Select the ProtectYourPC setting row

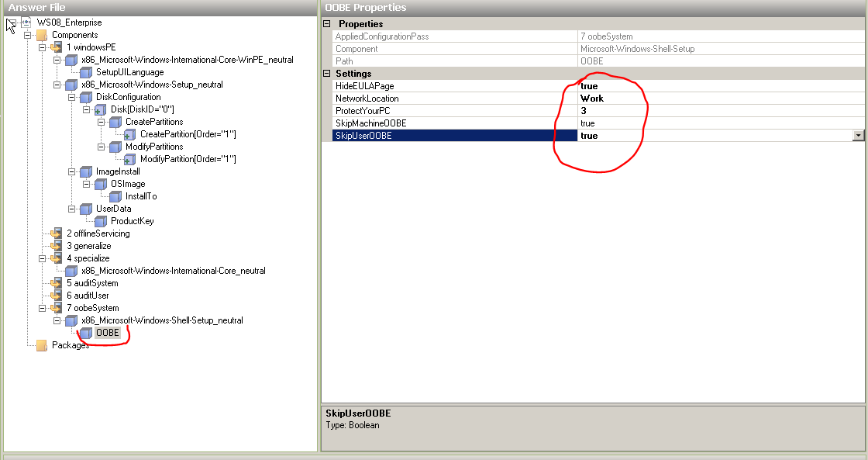coord(598,111)
